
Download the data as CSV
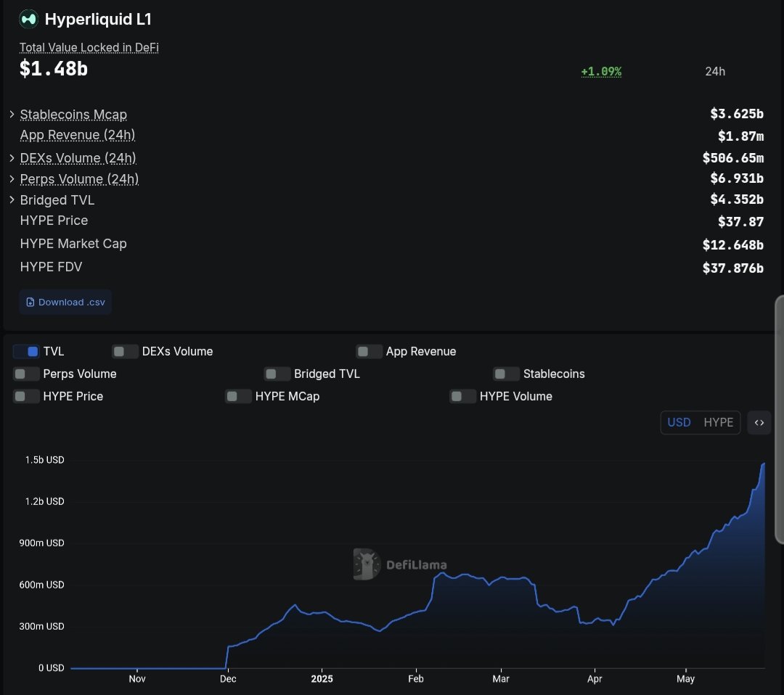click(x=65, y=302)
